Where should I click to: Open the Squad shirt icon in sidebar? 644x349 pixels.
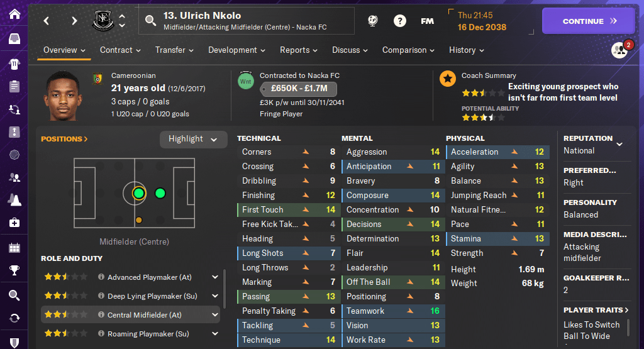tap(14, 63)
